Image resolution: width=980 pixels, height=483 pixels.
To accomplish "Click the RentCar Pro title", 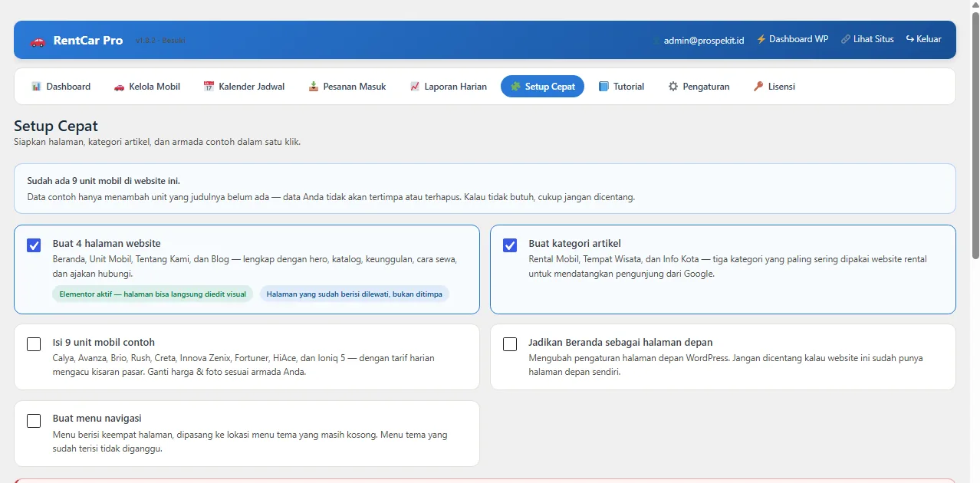I will 88,41.
